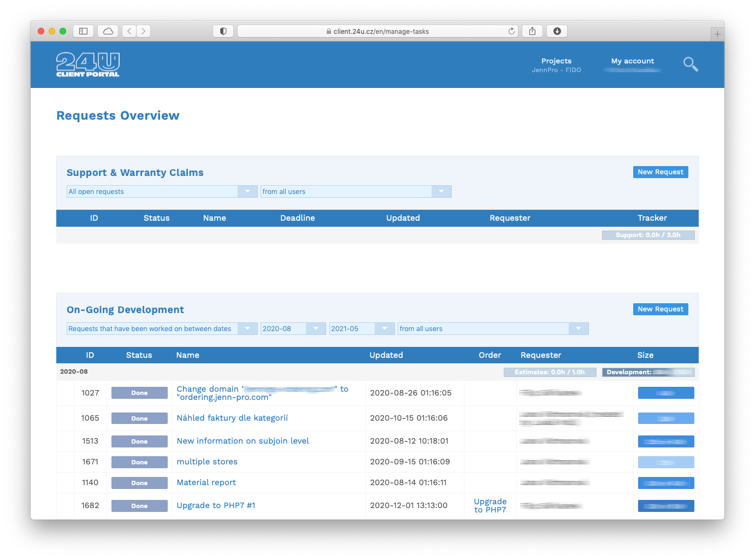Click the privacy shield icon
The height and width of the screenshot is (560, 755).
click(x=223, y=31)
